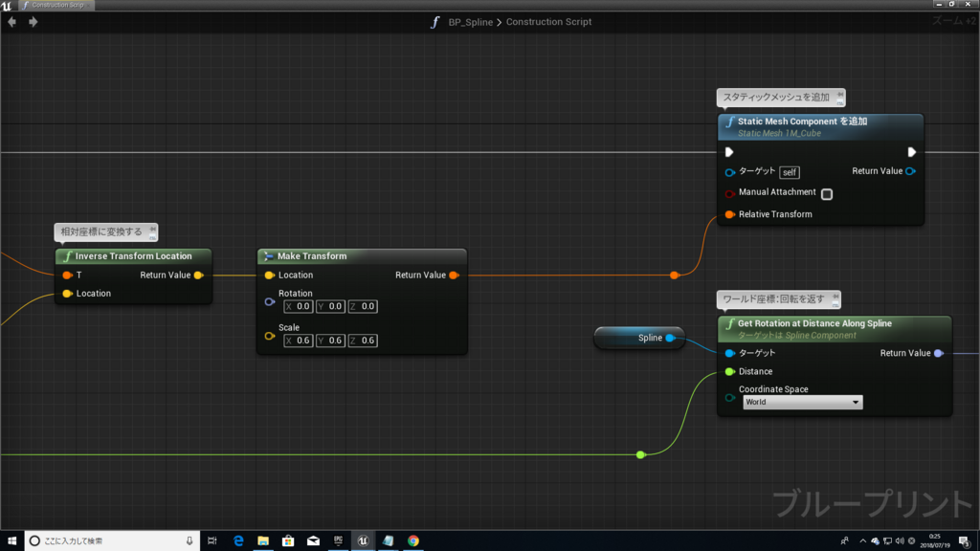This screenshot has width=980, height=551.
Task: Toggle pin on 相対座標に変換する comment bubble
Action: (x=152, y=231)
